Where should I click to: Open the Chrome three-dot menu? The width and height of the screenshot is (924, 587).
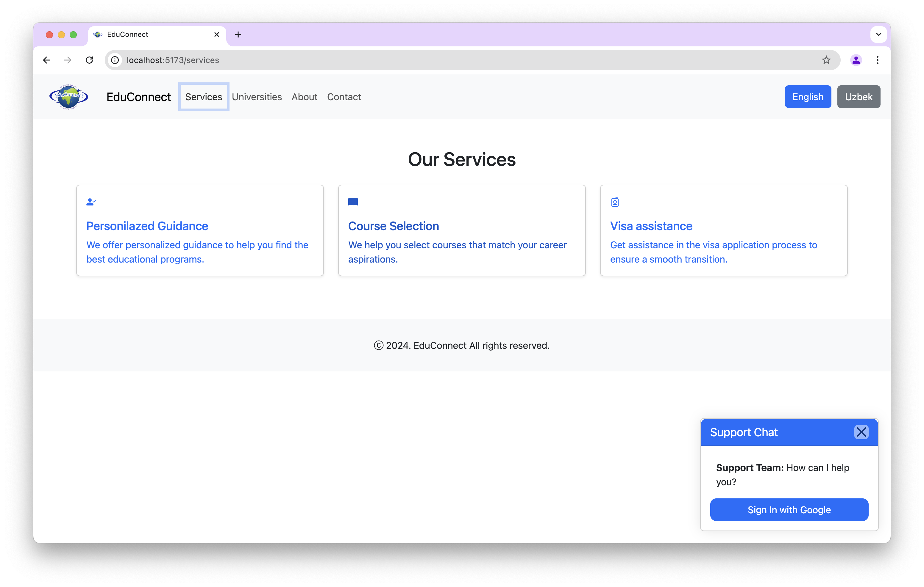pos(878,60)
